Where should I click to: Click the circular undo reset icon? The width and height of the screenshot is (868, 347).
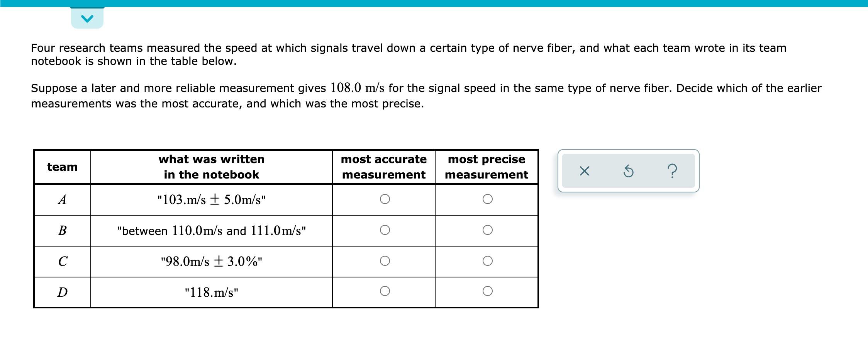point(629,171)
